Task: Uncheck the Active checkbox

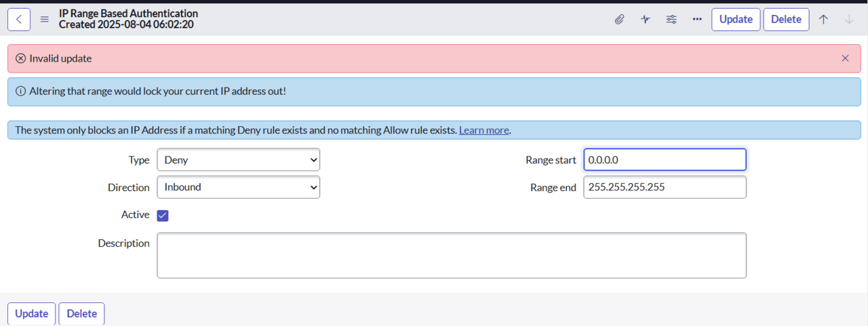Action: pyautogui.click(x=163, y=216)
